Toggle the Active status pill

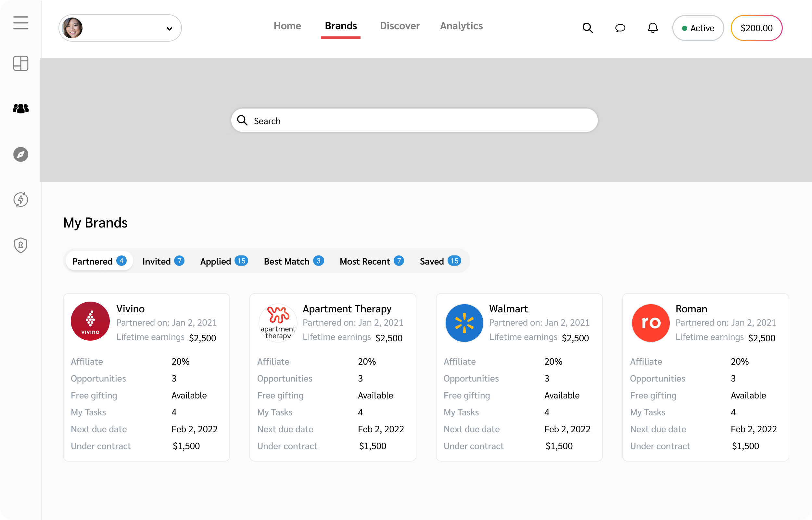[698, 28]
